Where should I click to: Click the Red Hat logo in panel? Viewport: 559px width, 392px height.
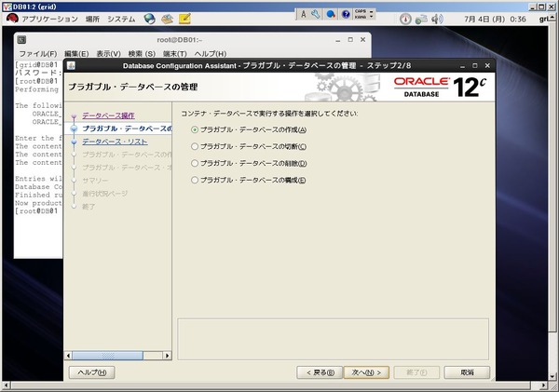pyautogui.click(x=12, y=19)
